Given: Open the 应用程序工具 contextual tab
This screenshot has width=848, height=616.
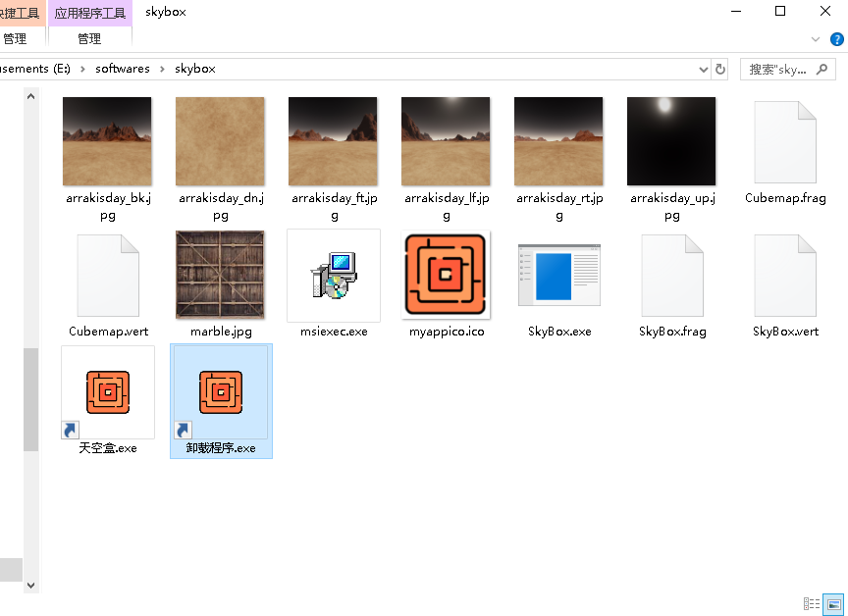Looking at the screenshot, I should tap(90, 13).
